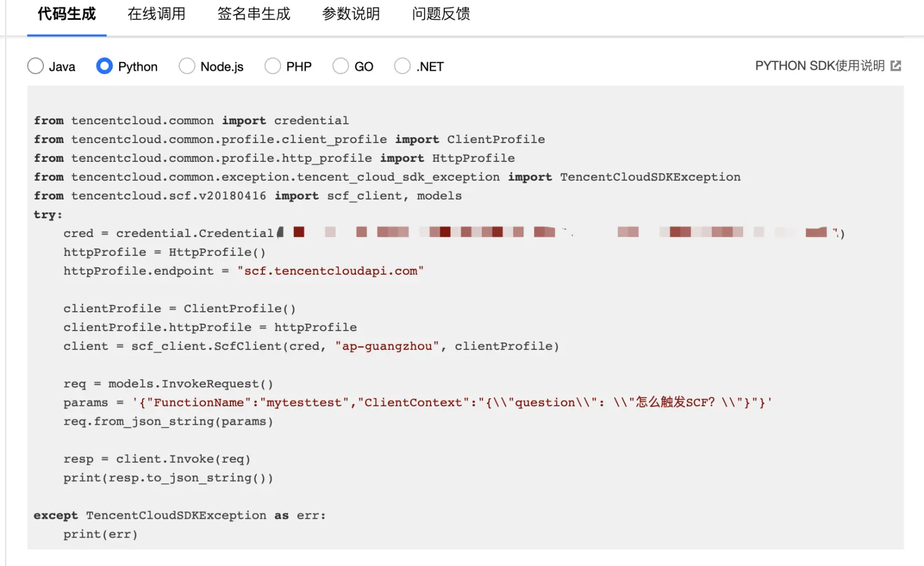The width and height of the screenshot is (924, 566).
Task: Click the except TencentCloudSDKException line
Action: tap(180, 515)
